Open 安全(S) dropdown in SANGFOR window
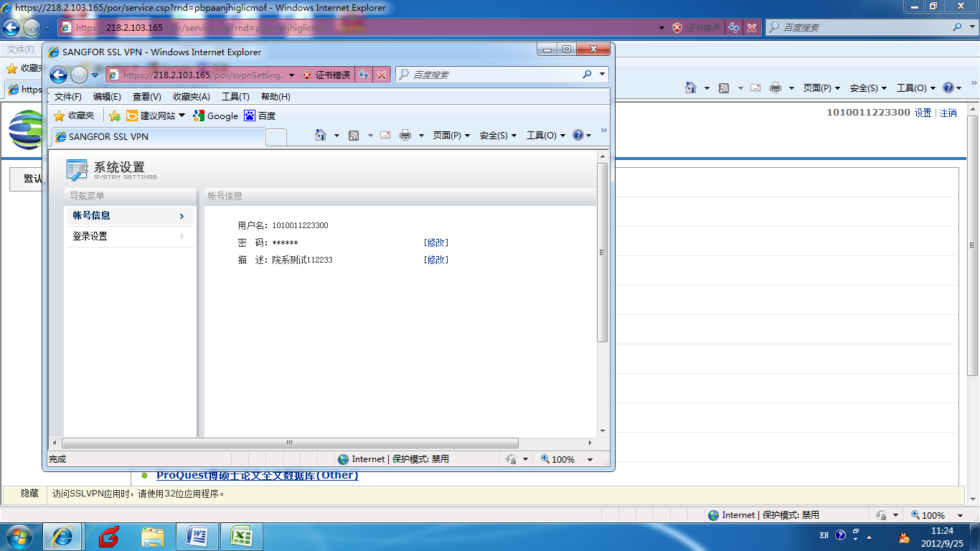Image resolution: width=980 pixels, height=551 pixels. [499, 135]
